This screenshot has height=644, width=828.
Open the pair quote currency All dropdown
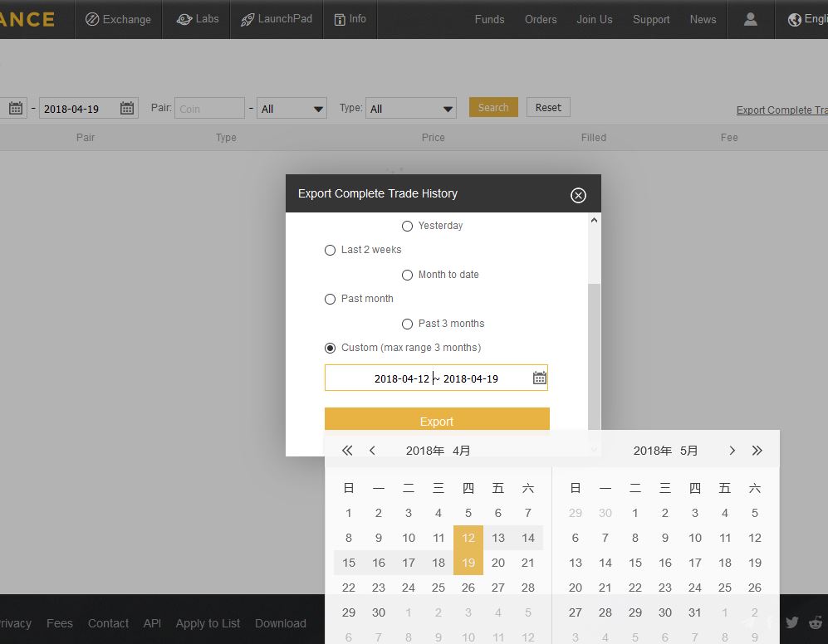[292, 109]
